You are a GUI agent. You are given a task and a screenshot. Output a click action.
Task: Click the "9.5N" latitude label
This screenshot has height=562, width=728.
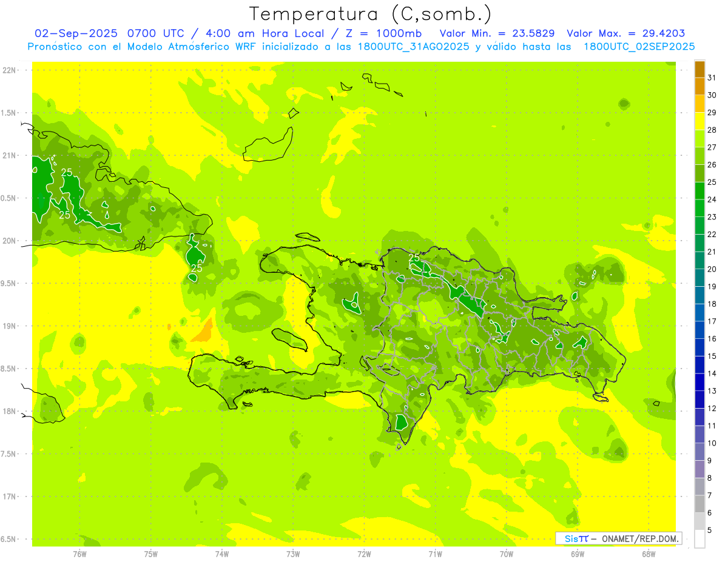(9, 283)
